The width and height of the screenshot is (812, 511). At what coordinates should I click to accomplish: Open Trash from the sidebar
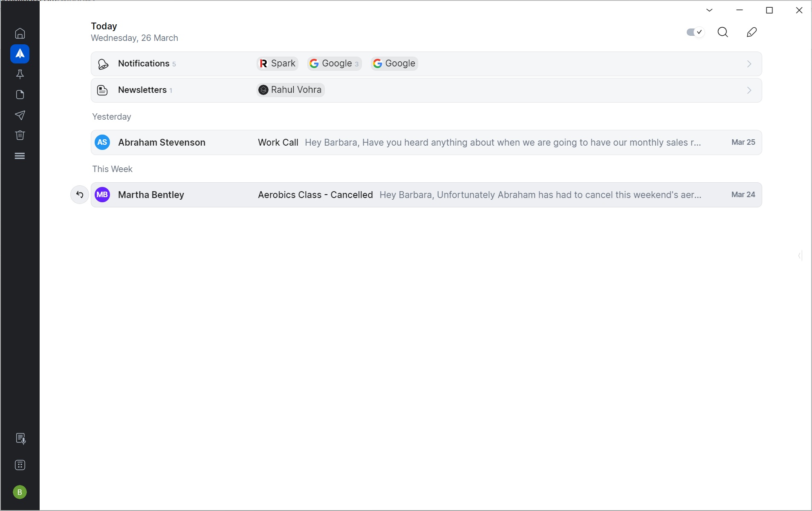[x=20, y=135]
